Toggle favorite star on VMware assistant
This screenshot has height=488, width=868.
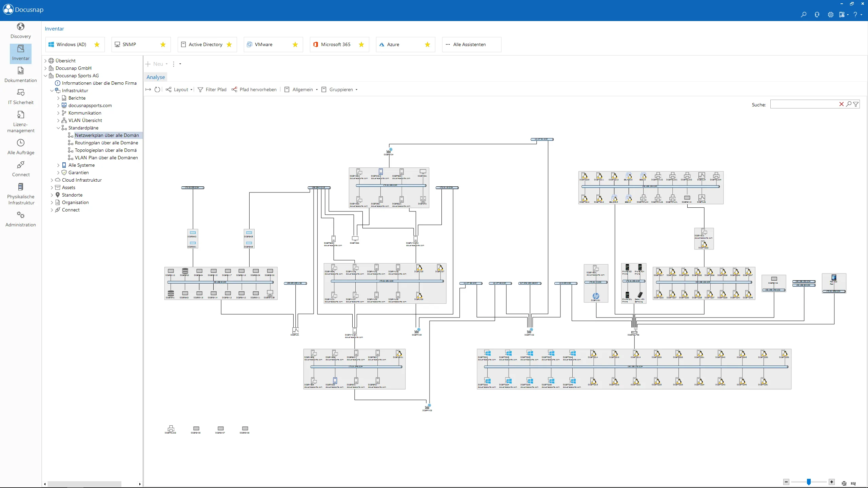pos(295,44)
